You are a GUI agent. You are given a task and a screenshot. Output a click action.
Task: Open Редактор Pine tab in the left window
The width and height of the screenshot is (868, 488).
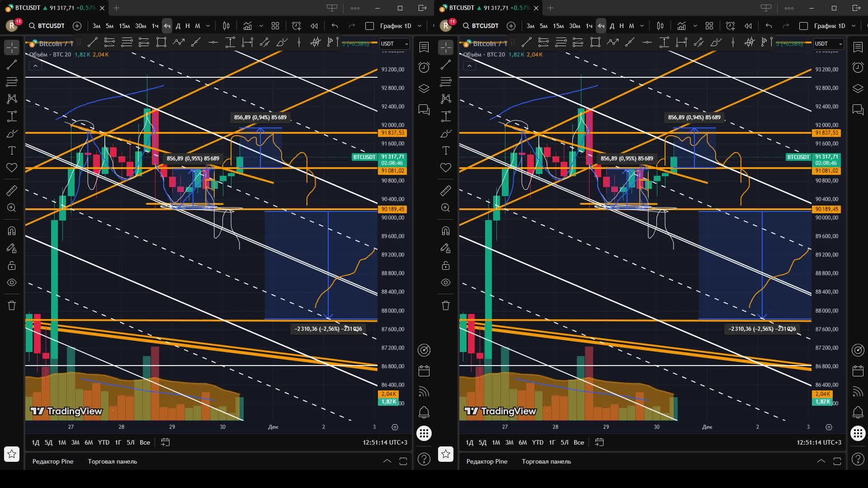(53, 461)
